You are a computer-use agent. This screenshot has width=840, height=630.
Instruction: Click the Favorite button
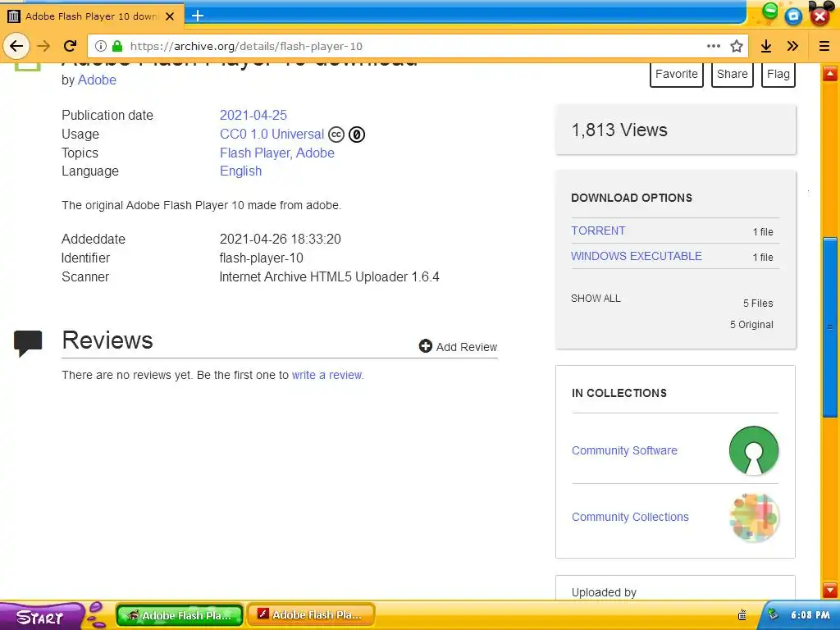coord(677,75)
